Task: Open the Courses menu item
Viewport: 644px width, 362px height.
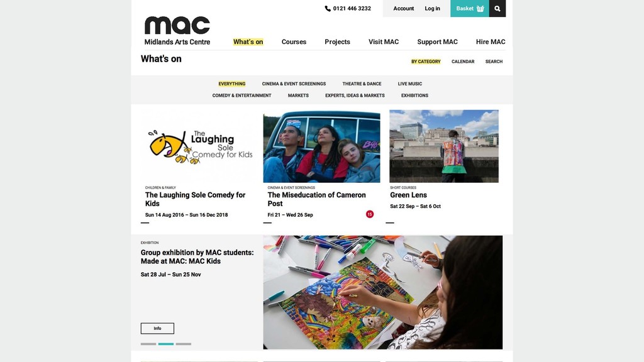Action: tap(294, 42)
